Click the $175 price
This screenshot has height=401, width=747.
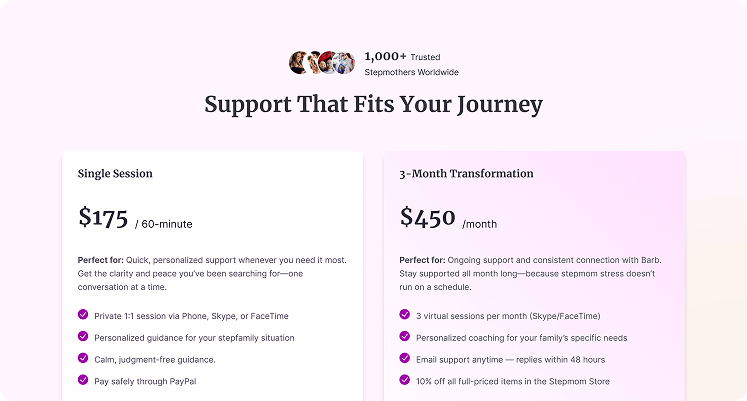[x=103, y=217]
